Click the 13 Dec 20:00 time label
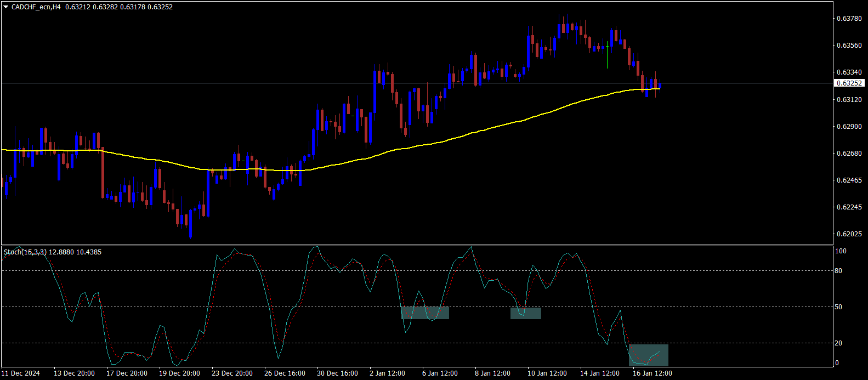Screen dimensions: 868x380 (75, 373)
